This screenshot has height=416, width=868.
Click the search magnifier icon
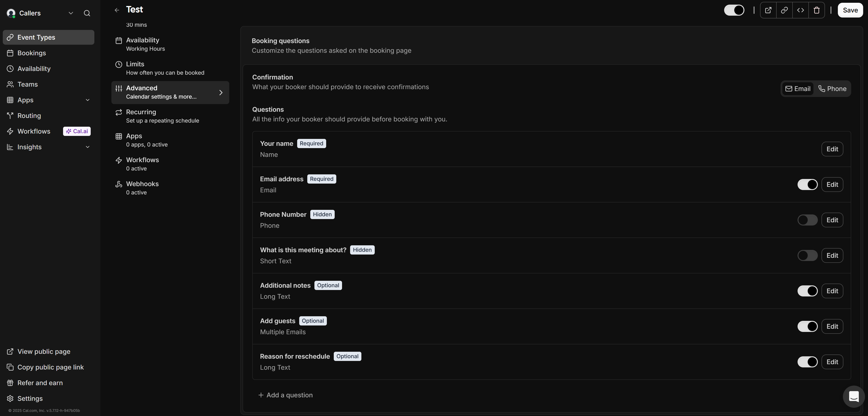(x=87, y=13)
